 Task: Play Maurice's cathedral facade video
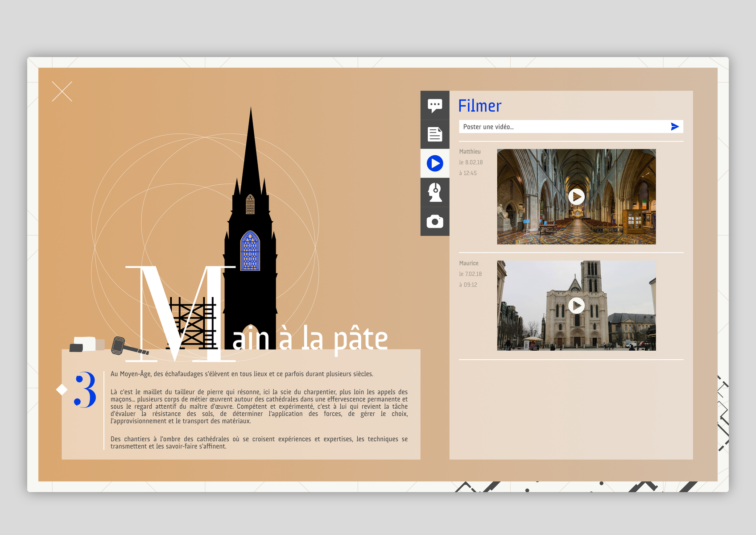point(576,306)
